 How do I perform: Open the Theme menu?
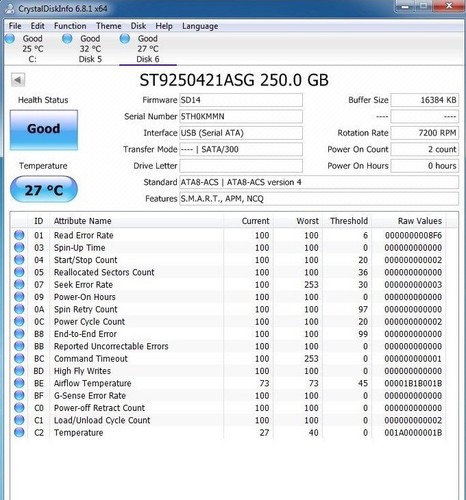pyautogui.click(x=109, y=26)
